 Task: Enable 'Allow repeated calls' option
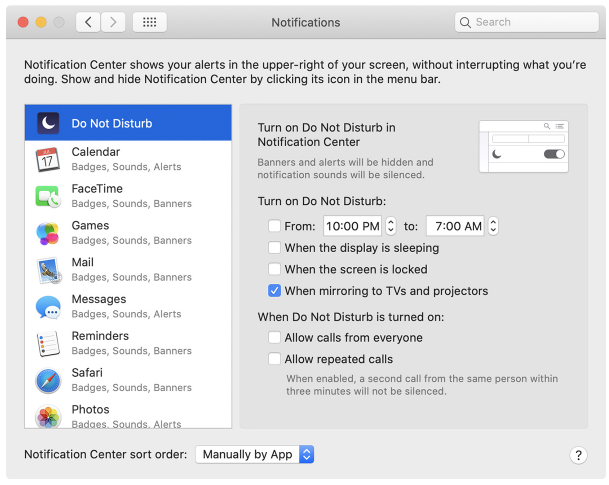[275, 359]
